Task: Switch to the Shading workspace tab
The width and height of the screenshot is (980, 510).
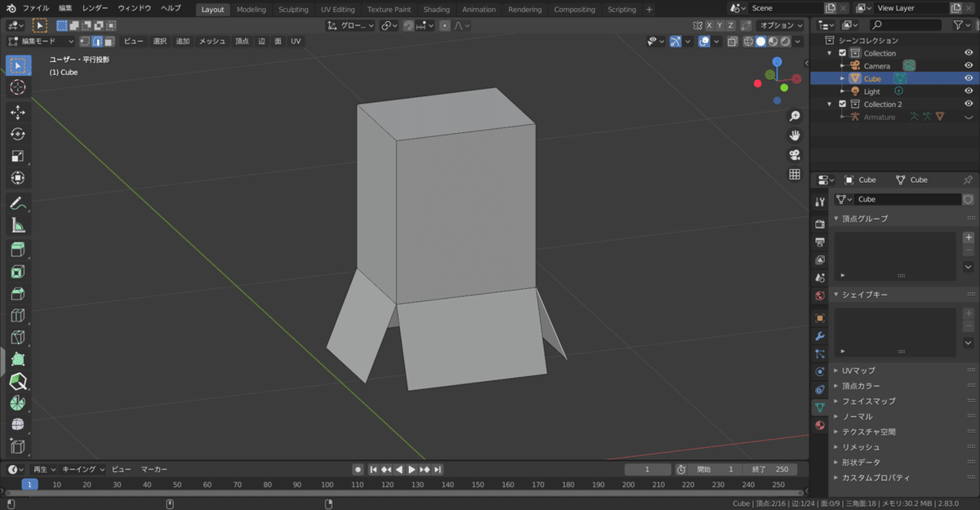Action: [436, 9]
